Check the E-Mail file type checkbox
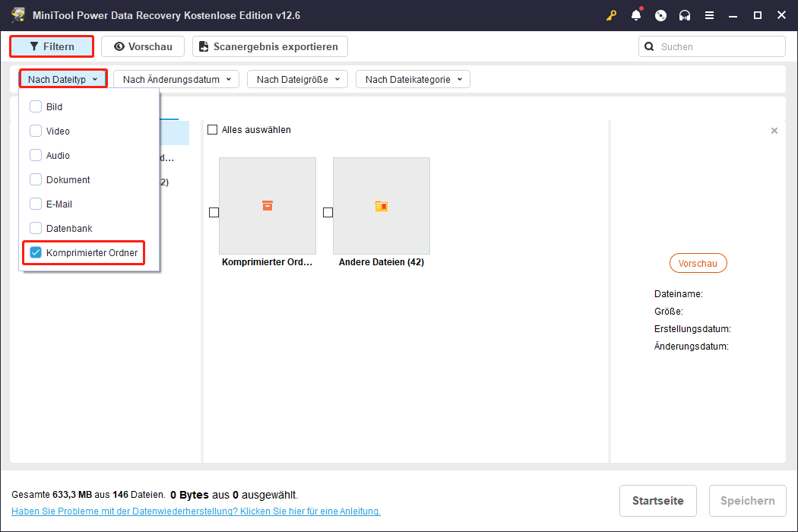798x532 pixels. coord(36,204)
